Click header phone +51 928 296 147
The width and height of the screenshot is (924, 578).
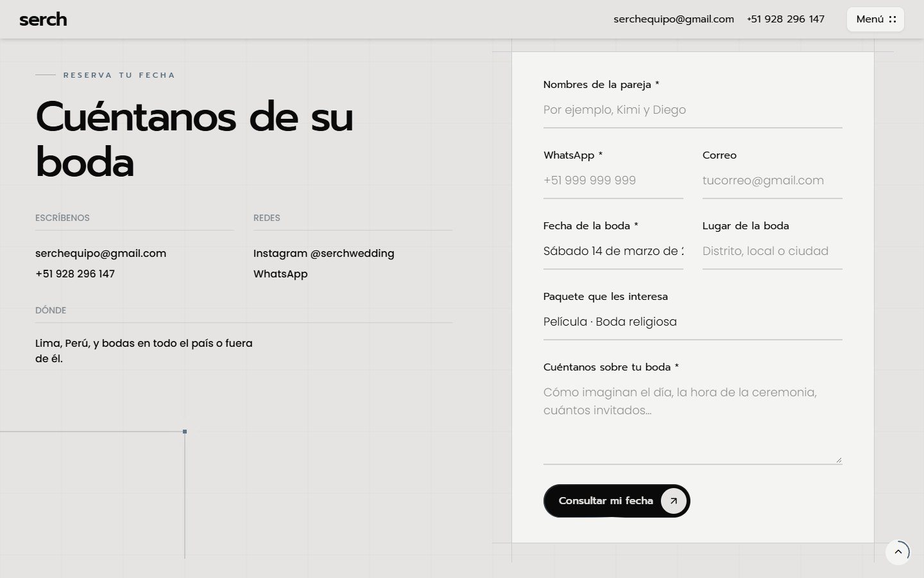(785, 19)
